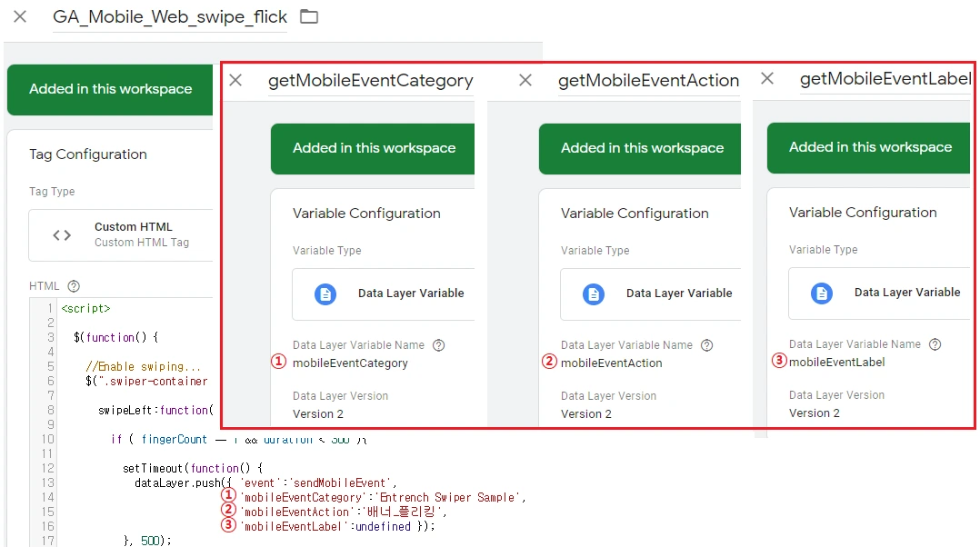Edit the getMobileEventAction variable name
The height and width of the screenshot is (547, 980).
point(649,81)
